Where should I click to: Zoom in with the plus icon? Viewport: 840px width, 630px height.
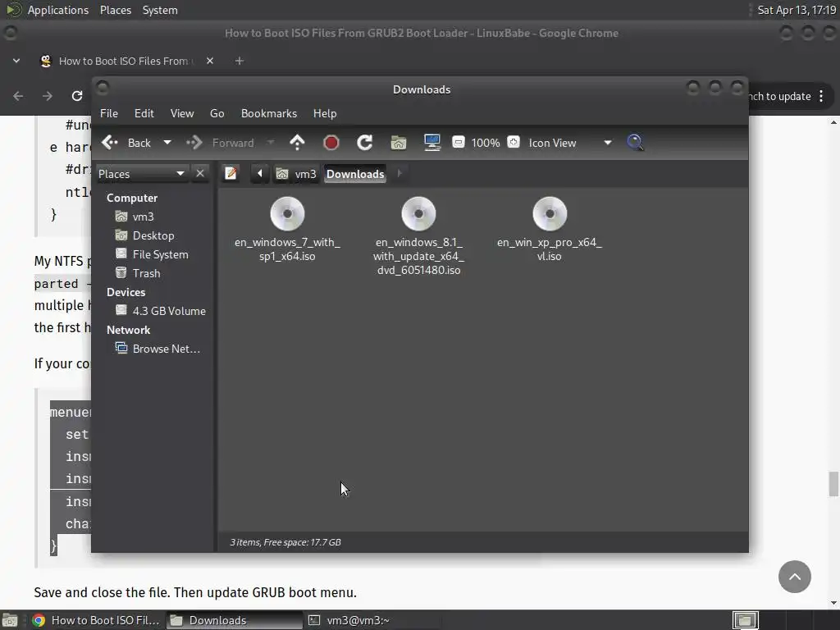(514, 143)
